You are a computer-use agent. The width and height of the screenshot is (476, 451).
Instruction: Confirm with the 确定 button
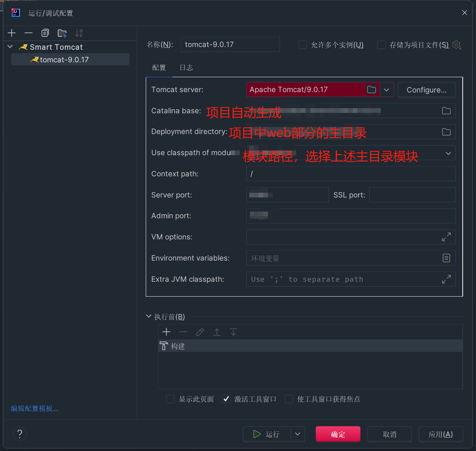(338, 434)
